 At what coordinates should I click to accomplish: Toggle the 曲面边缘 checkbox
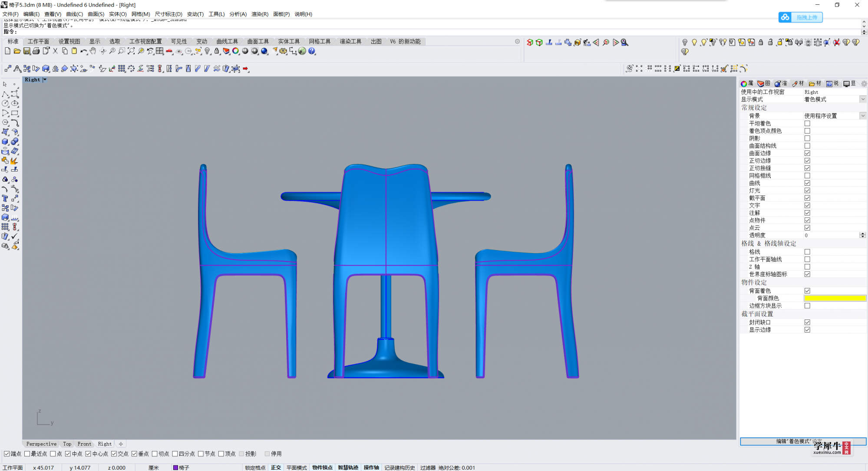pos(807,153)
